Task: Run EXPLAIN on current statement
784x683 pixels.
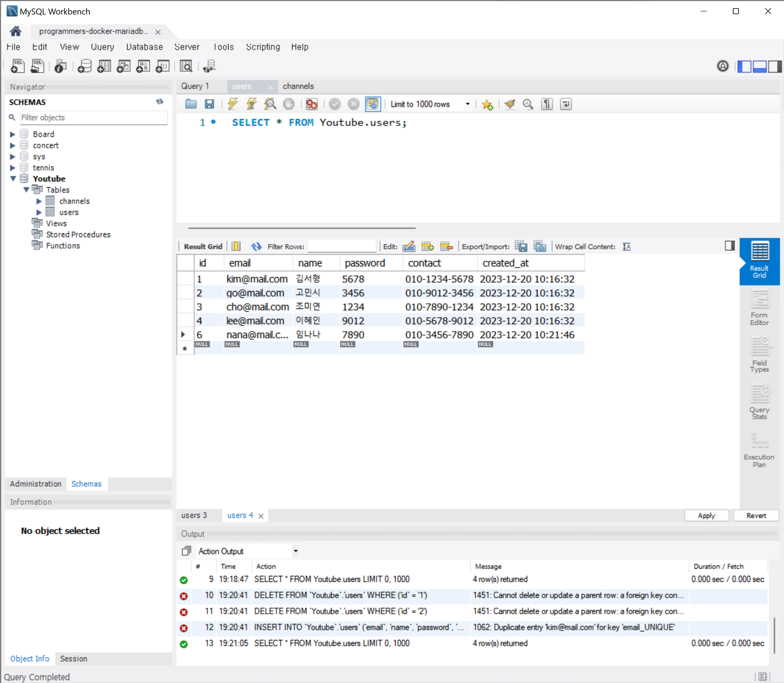Action: (270, 104)
